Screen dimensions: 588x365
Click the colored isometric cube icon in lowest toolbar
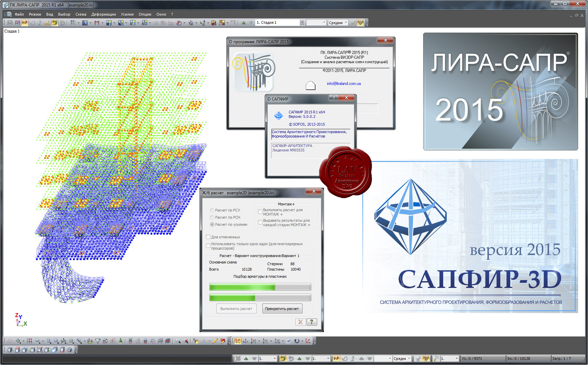click(x=70, y=350)
